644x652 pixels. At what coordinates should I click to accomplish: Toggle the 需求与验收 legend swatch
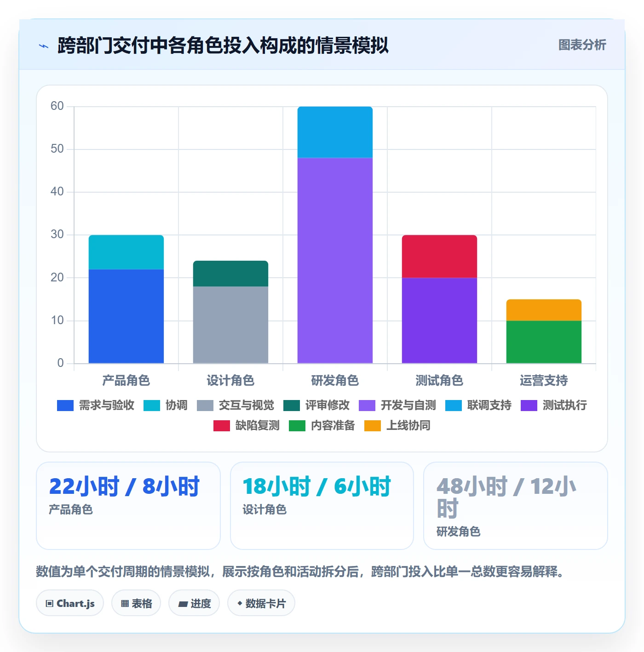[x=65, y=406]
